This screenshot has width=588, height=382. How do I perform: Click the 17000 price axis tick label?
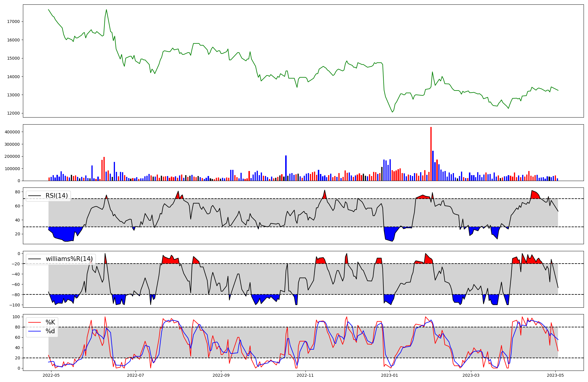tap(14, 21)
